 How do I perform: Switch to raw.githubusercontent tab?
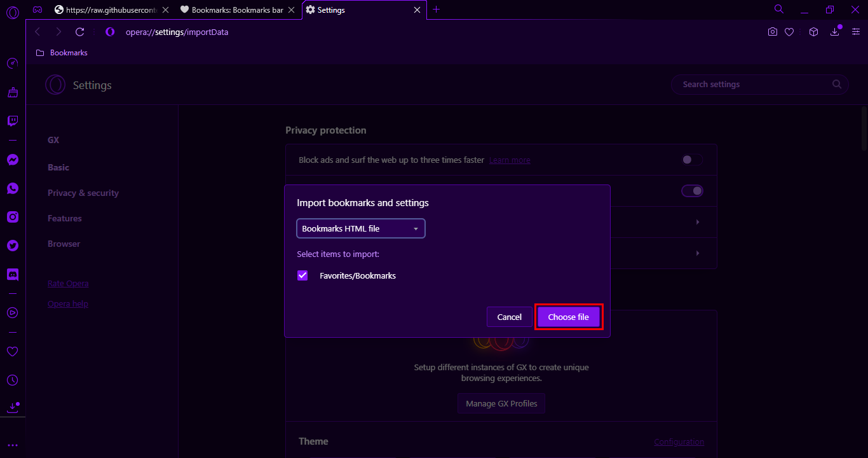click(112, 10)
